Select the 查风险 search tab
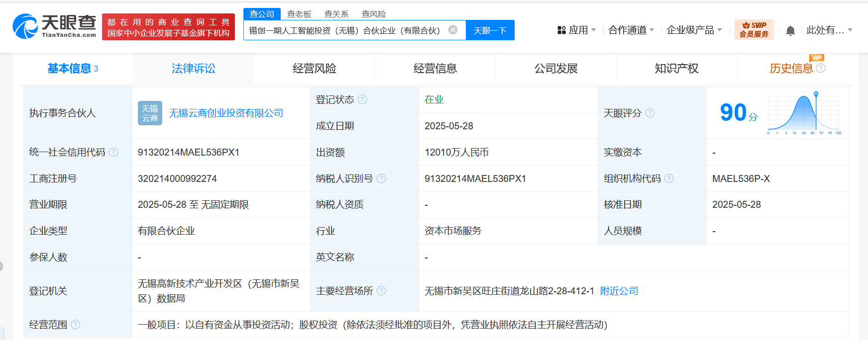868x340 pixels. coord(374,14)
